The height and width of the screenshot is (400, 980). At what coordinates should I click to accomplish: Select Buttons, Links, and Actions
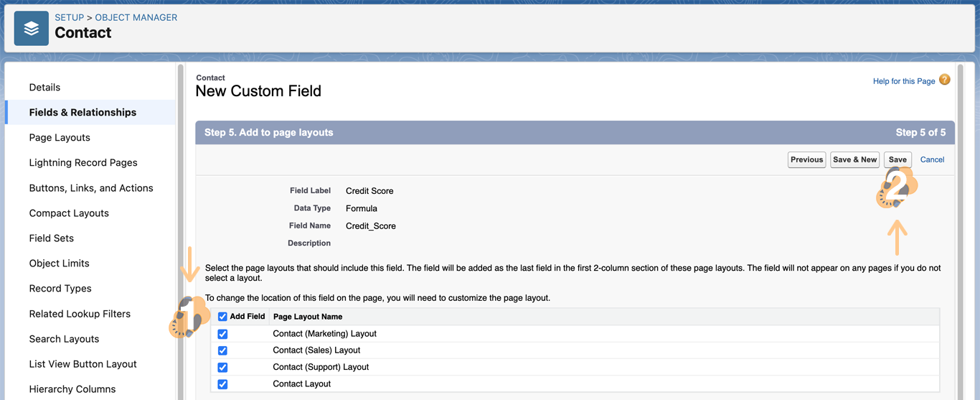pyautogui.click(x=91, y=188)
